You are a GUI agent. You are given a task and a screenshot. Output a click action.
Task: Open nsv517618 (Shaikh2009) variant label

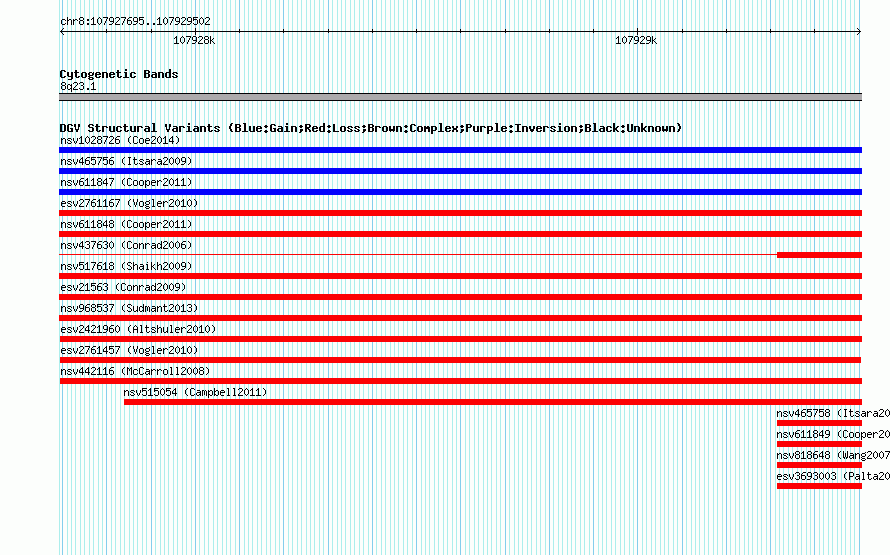click(x=126, y=266)
